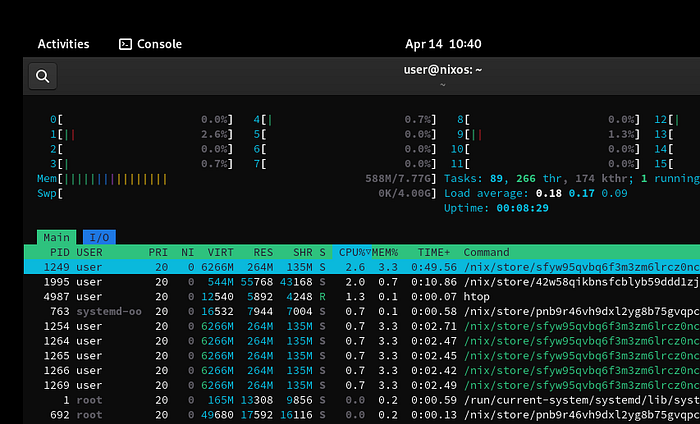Click CPU 0 meter showing 0.0%

142,120
